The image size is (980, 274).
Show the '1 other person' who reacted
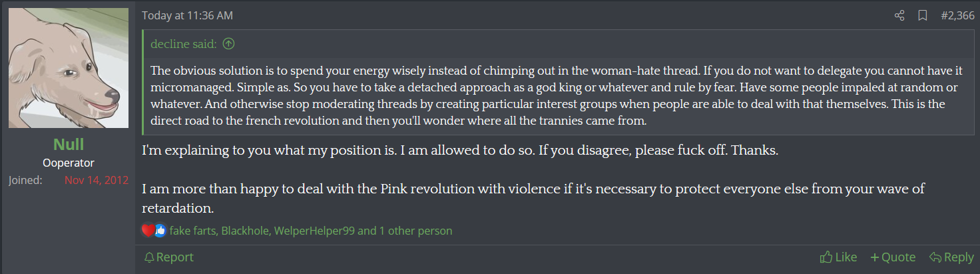415,231
